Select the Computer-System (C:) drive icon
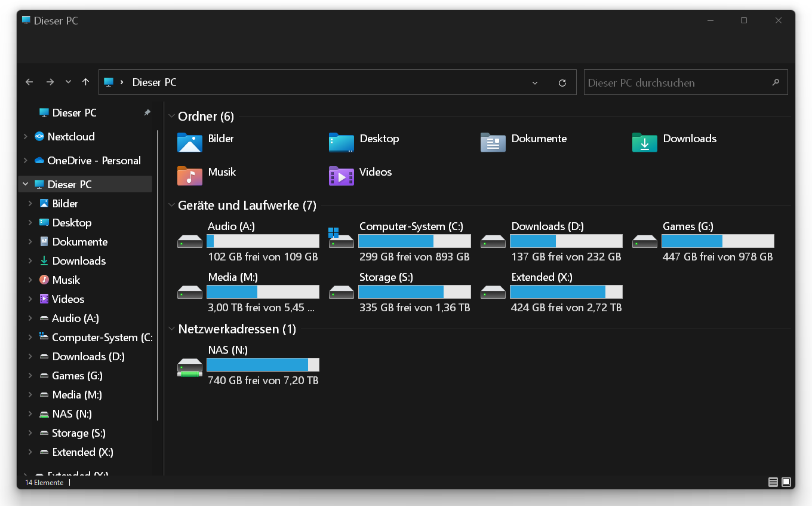 tap(342, 238)
